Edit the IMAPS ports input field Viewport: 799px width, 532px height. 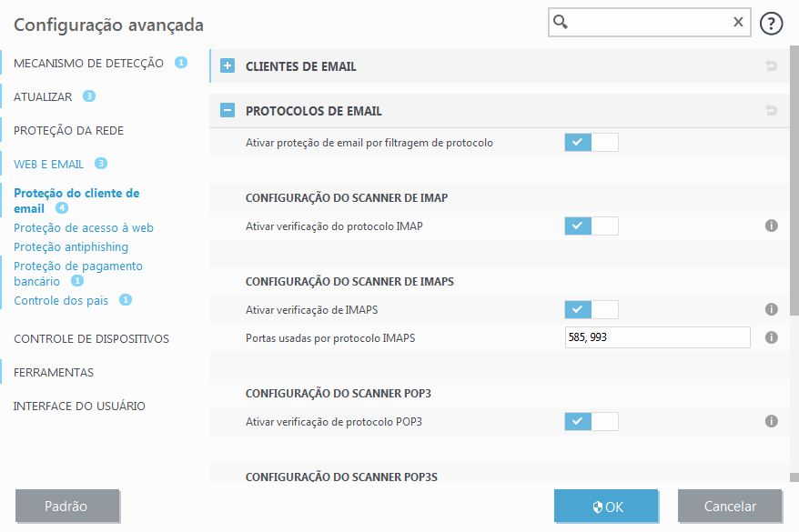(x=657, y=336)
